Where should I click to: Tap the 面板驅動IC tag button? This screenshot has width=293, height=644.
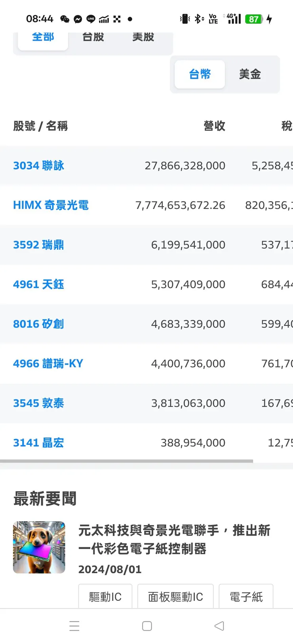click(x=175, y=597)
